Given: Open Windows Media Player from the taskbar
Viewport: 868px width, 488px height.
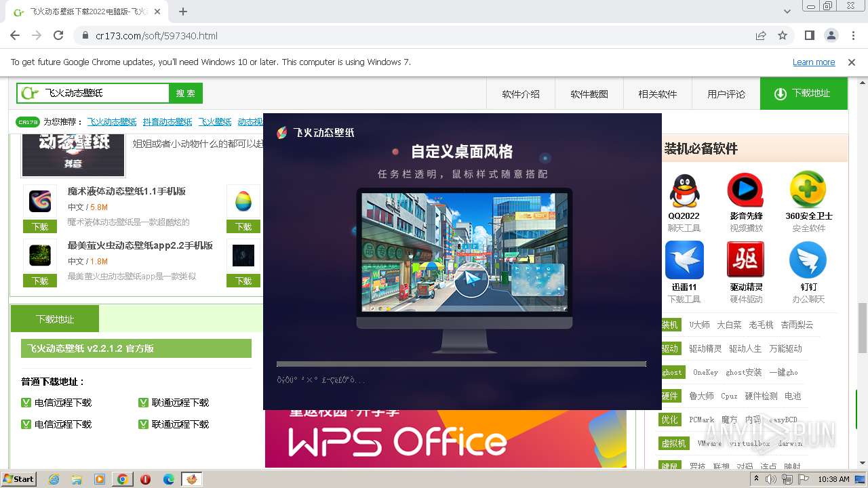Looking at the screenshot, I should click(100, 479).
